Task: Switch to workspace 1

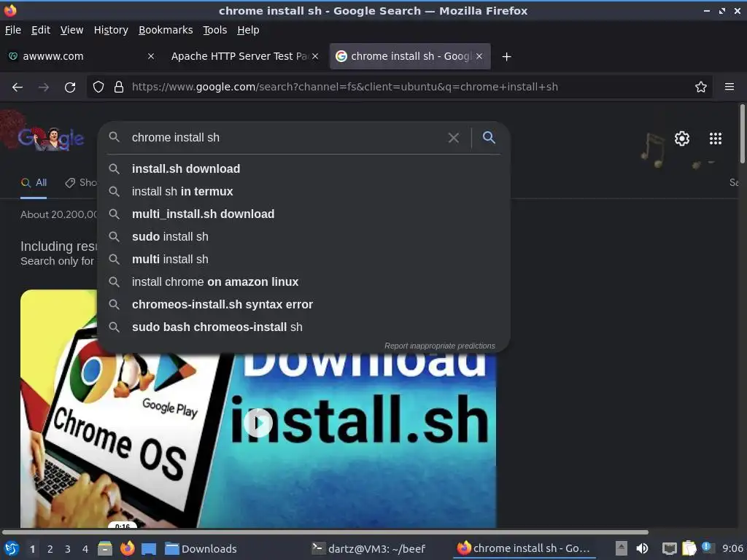Action: [32, 549]
